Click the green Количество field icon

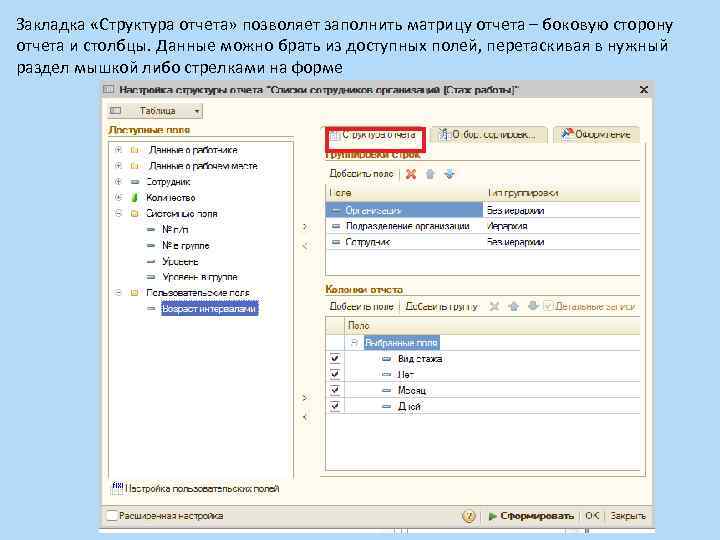click(135, 197)
